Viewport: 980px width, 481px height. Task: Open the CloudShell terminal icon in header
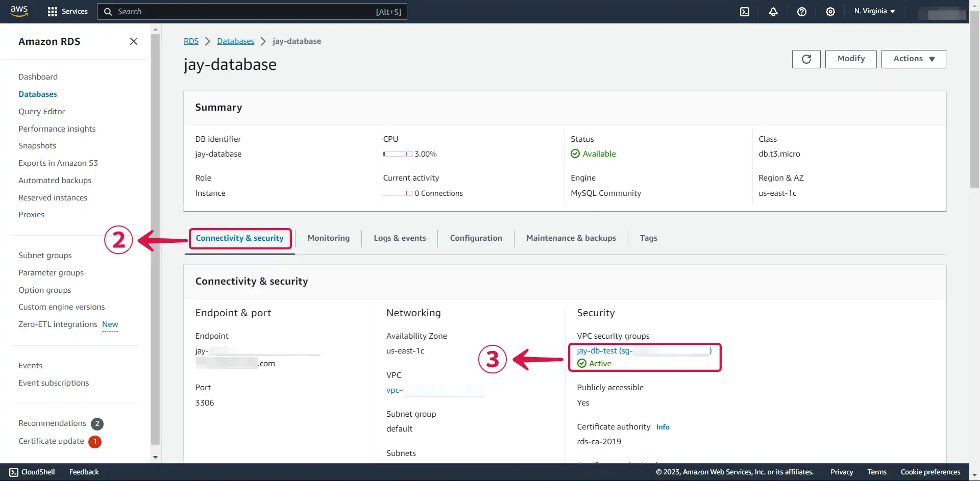(x=745, y=11)
